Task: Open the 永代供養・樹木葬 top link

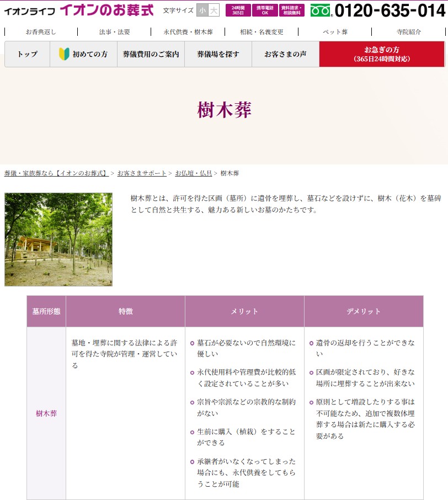Action: pos(188,32)
